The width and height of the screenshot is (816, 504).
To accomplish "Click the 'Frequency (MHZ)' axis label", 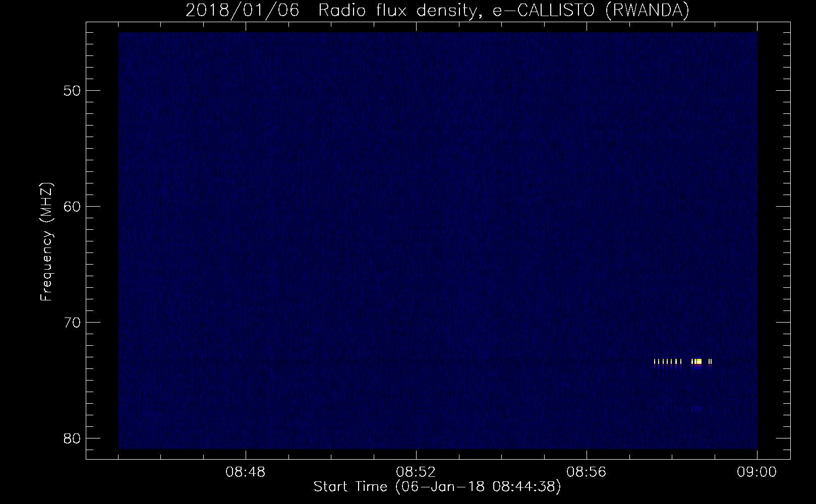I will pos(46,242).
